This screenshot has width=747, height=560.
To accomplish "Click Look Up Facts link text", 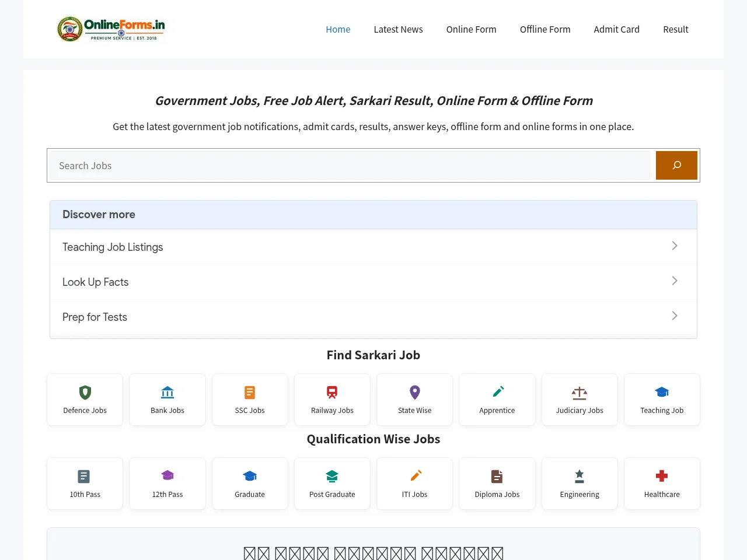I will 96,282.
